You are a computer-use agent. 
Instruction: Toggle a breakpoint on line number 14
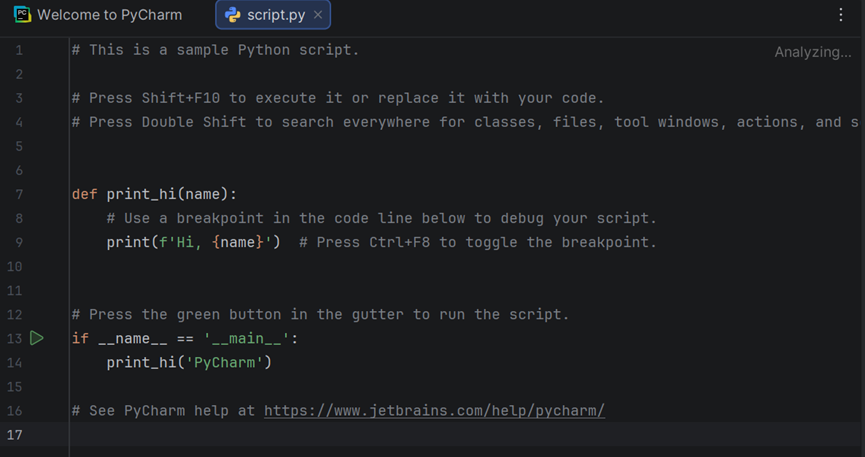pos(14,363)
